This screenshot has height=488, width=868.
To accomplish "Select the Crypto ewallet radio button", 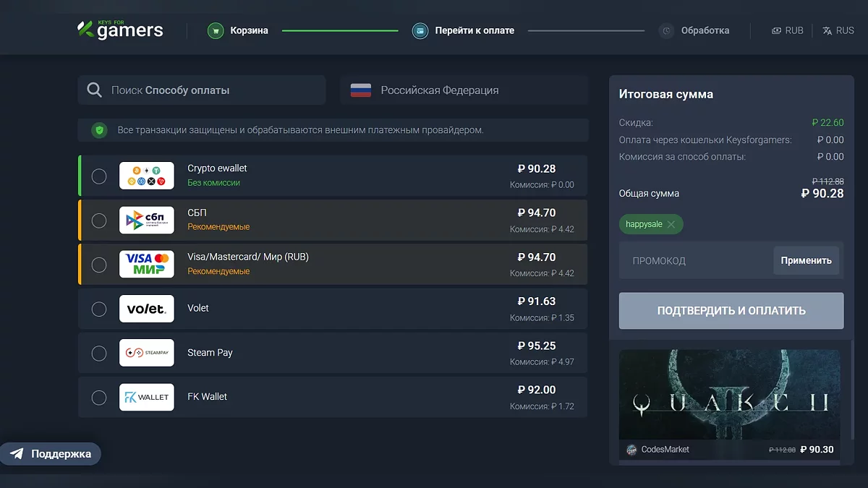I will click(x=99, y=176).
